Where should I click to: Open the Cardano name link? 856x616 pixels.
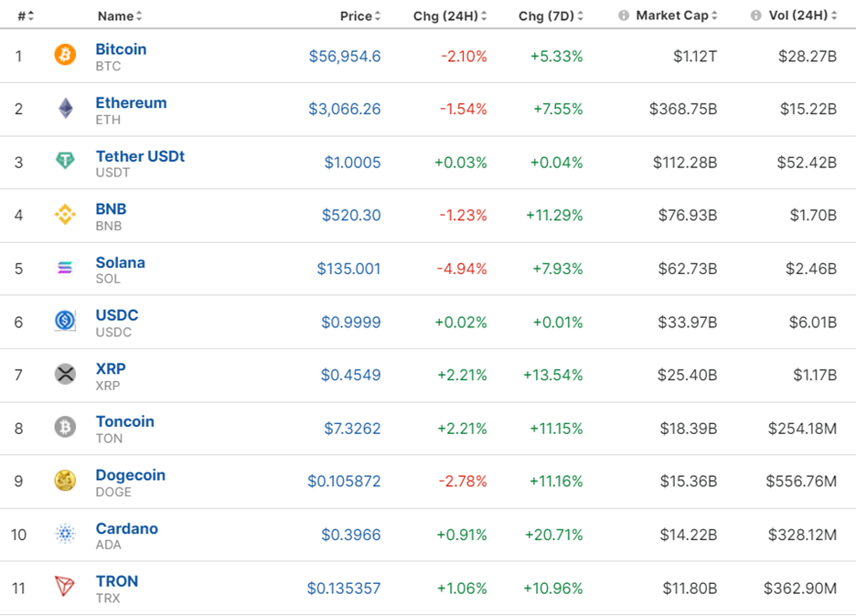(126, 528)
